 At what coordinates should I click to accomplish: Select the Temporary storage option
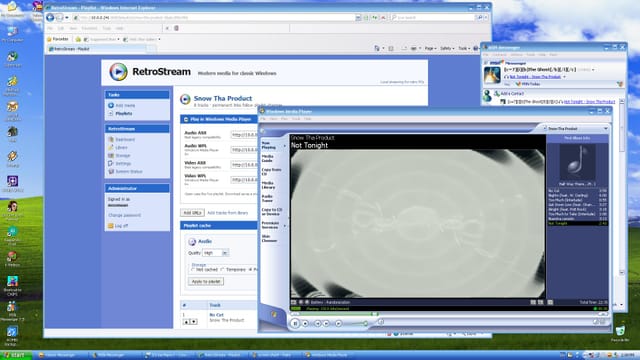222,270
